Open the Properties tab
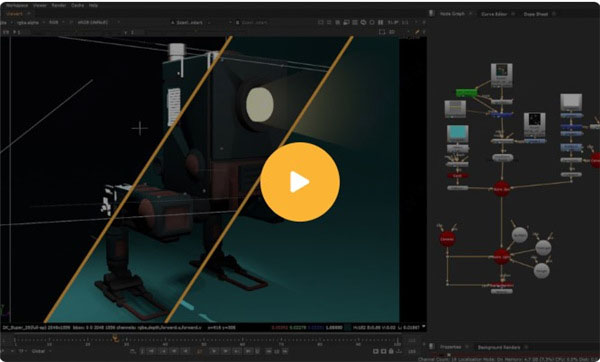The width and height of the screenshot is (600, 362). tap(450, 347)
